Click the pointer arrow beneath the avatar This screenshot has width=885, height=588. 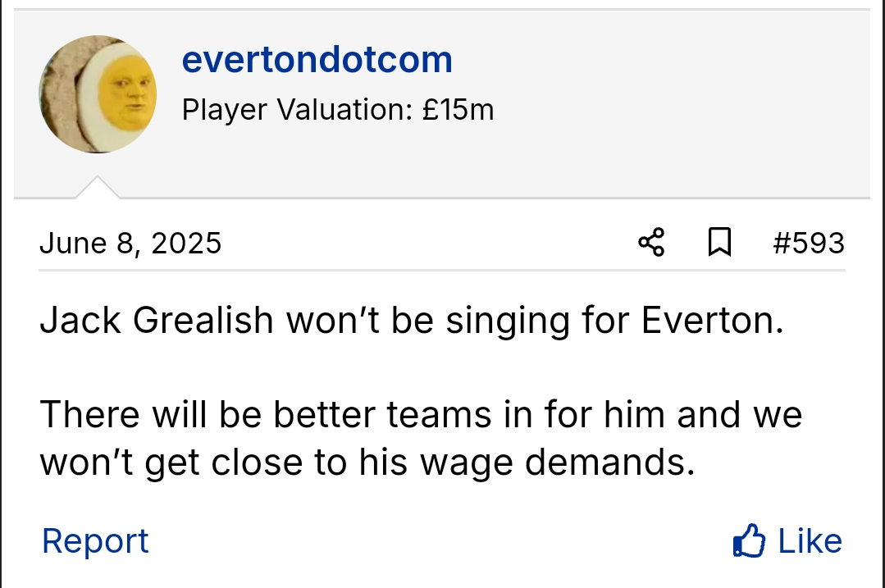click(x=98, y=188)
